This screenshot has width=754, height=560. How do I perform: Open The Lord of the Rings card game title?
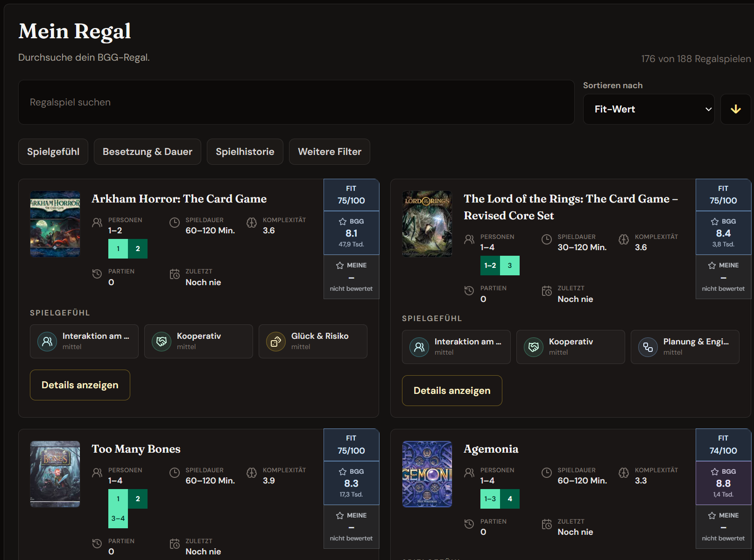571,207
